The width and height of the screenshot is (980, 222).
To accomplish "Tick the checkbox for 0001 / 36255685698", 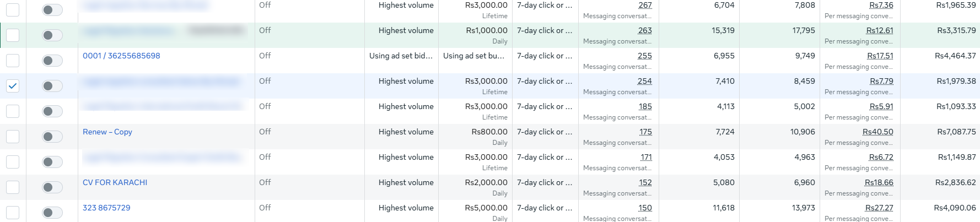I will (13, 61).
